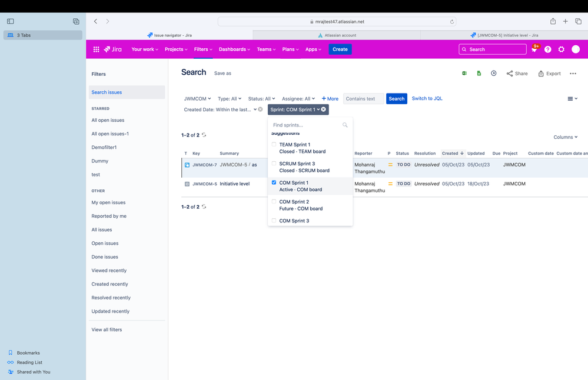Open the Created Date filter dropdown
The width and height of the screenshot is (588, 380).
[220, 109]
